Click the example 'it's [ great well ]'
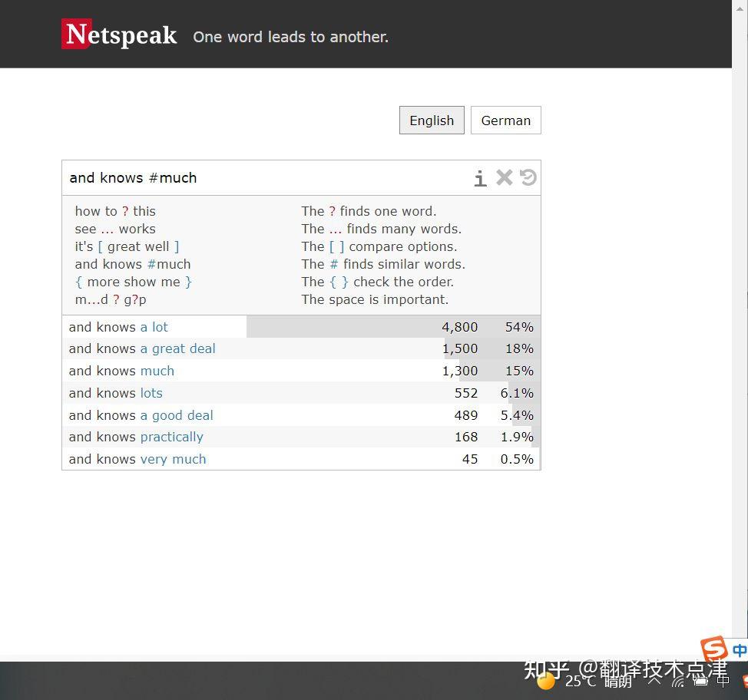748x700 pixels. click(127, 246)
